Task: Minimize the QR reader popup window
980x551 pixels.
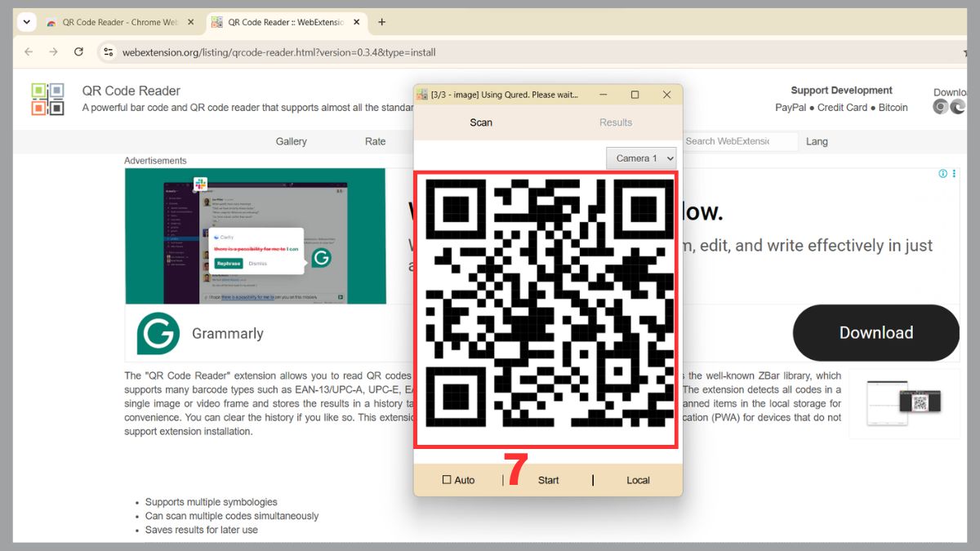Action: tap(604, 95)
